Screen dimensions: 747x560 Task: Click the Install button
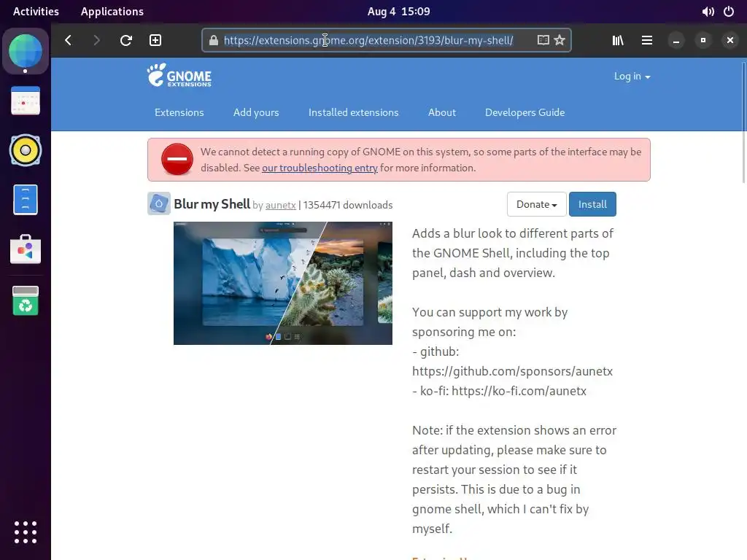tap(592, 204)
